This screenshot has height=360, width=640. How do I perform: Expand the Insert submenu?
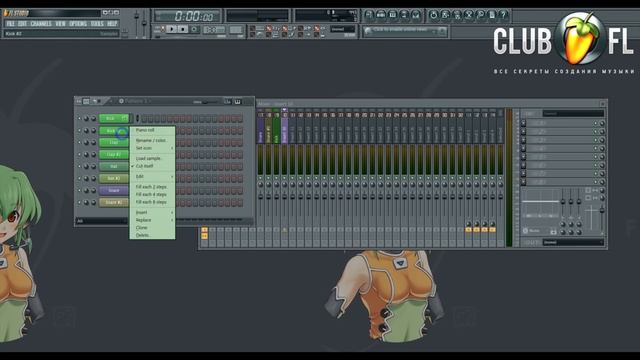(x=152, y=212)
